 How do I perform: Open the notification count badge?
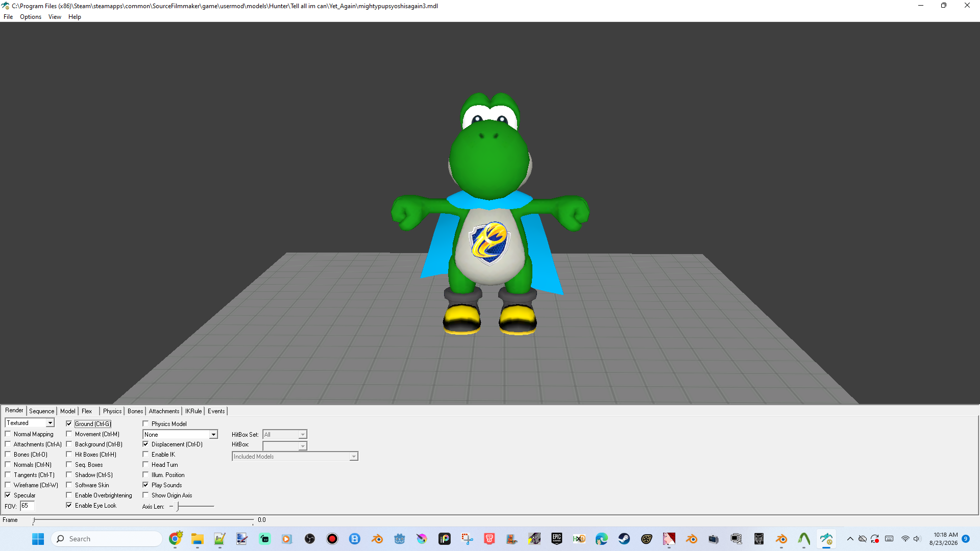coord(966,539)
